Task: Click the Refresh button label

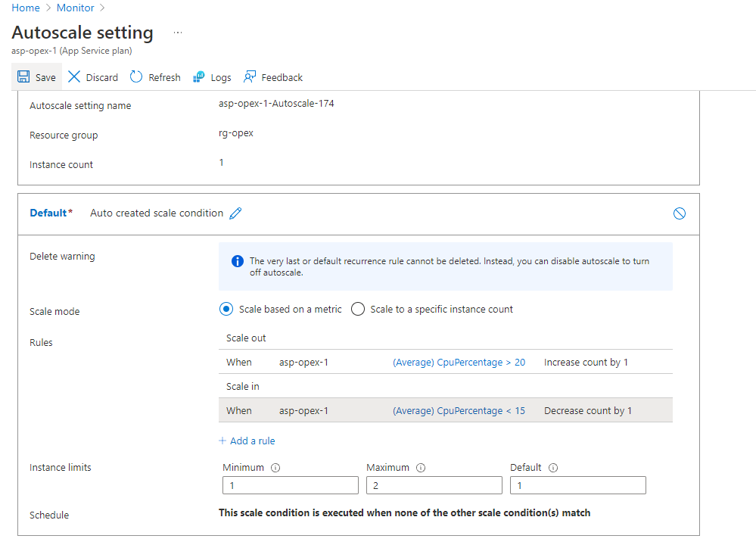Action: pyautogui.click(x=164, y=78)
